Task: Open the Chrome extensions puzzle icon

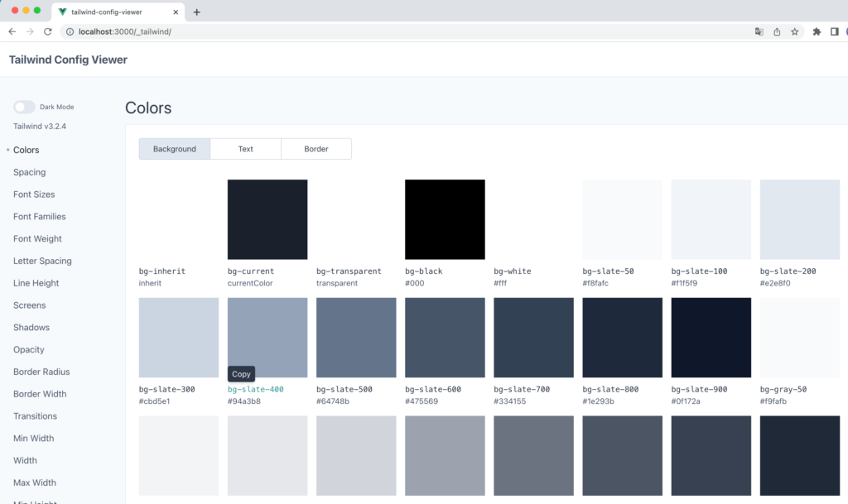Action: [817, 31]
